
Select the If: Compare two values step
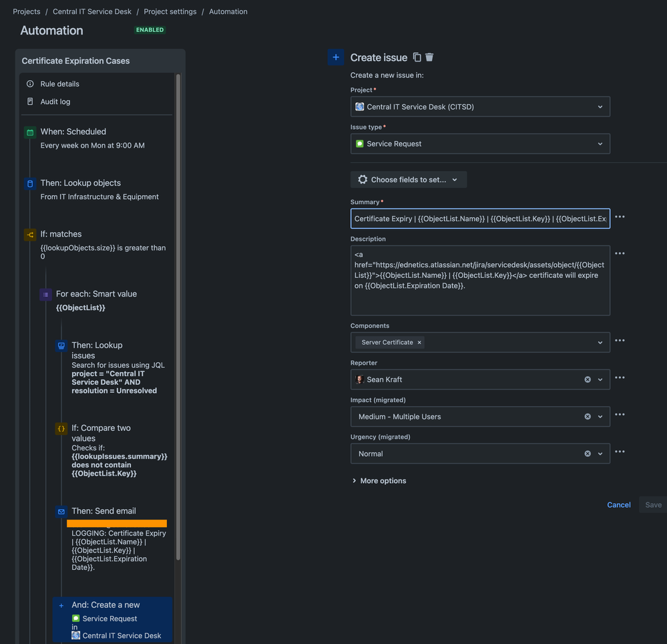point(113,450)
